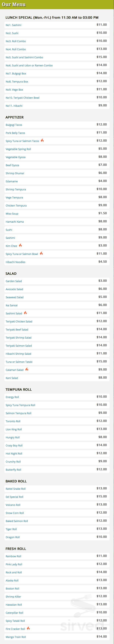Click the flame icon next to Sashimi Salad

[x=26, y=313]
